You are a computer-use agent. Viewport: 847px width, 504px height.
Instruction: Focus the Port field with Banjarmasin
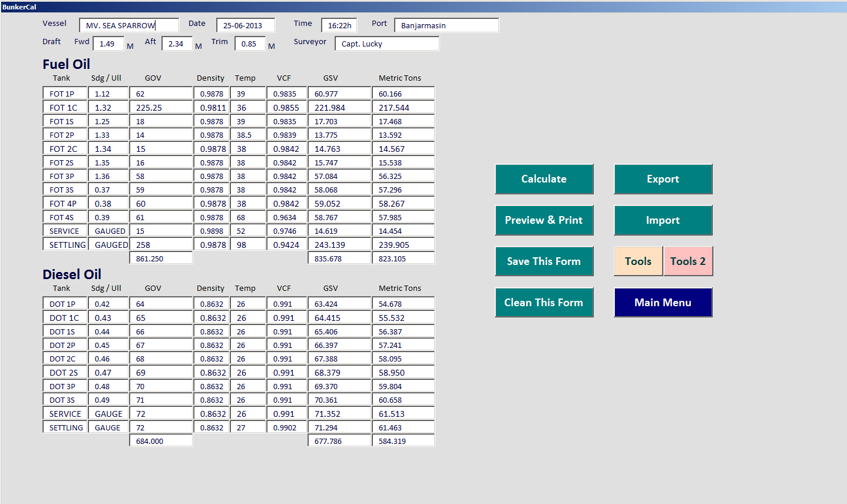(446, 25)
